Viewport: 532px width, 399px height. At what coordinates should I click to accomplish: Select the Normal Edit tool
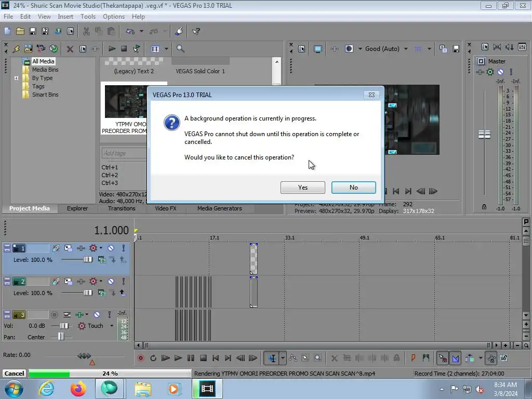272,358
